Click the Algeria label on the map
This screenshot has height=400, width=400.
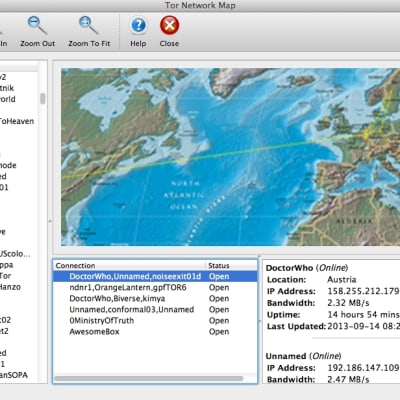tap(354, 221)
